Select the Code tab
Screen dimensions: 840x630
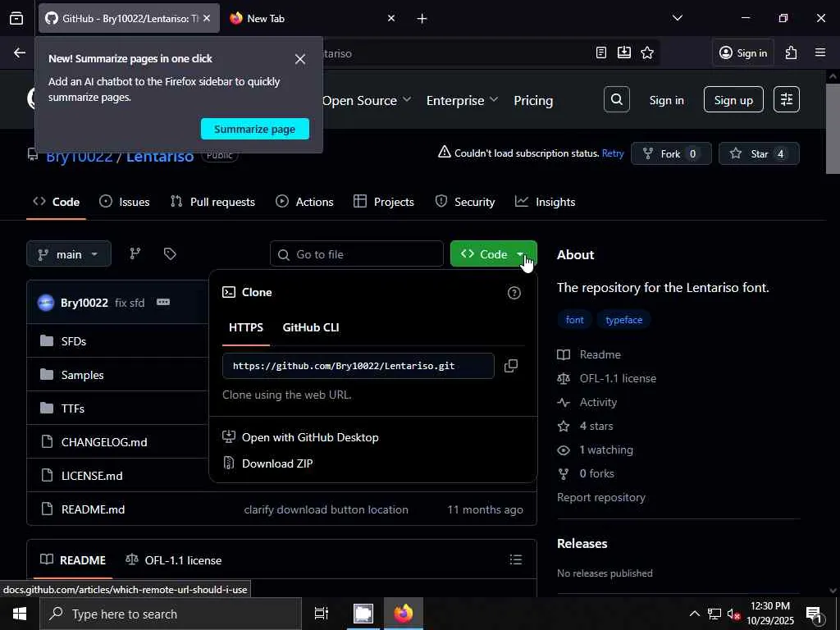(57, 202)
